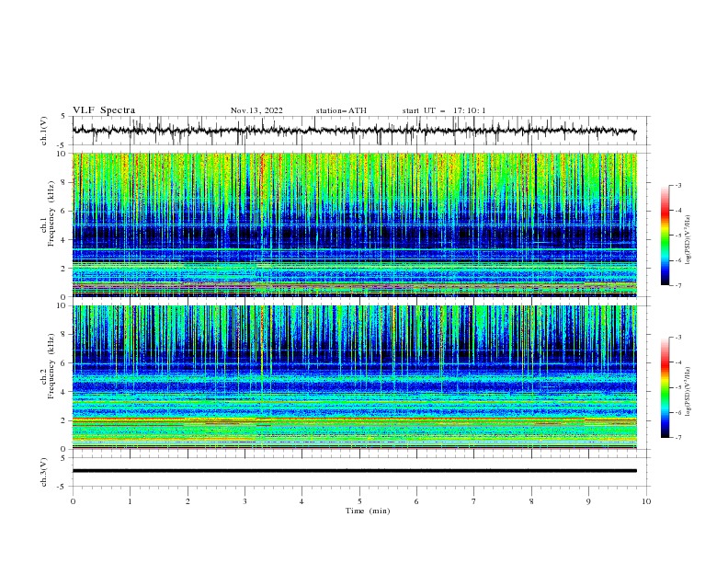
Task: Click the lower colorbar's log(PSD) label
Action: pos(688,392)
